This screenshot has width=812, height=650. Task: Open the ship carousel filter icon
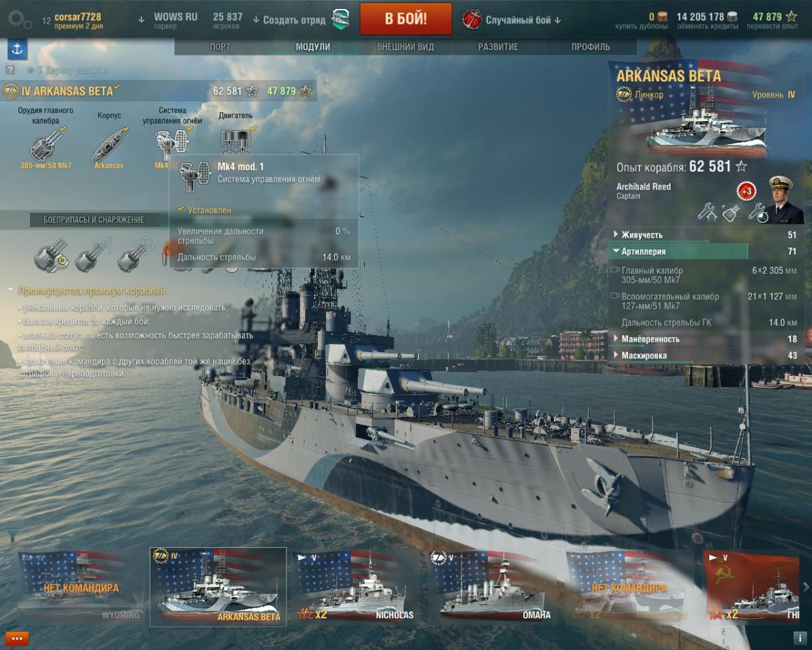(x=12, y=535)
